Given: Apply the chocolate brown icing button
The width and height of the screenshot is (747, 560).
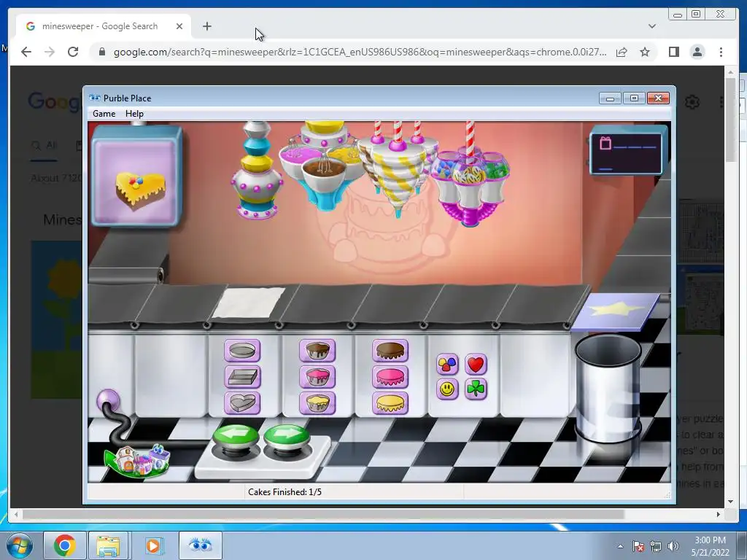Looking at the screenshot, I should 390,351.
